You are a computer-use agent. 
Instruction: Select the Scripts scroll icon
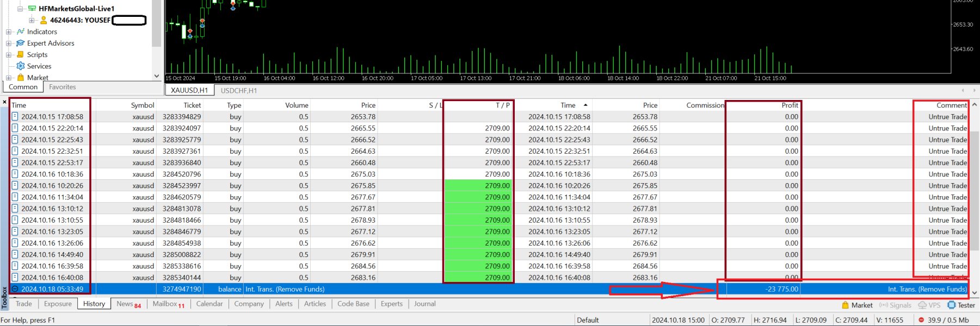click(21, 54)
